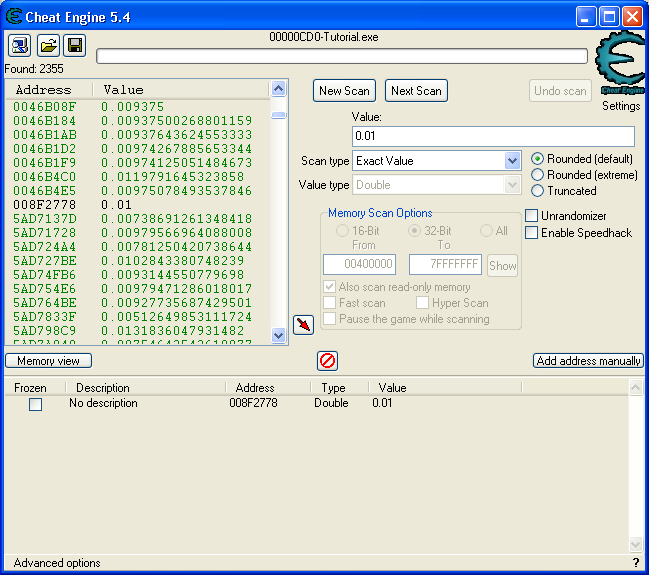Image resolution: width=649 pixels, height=575 pixels.
Task: Check the Frozen box for 008F2778
Action: point(35,404)
